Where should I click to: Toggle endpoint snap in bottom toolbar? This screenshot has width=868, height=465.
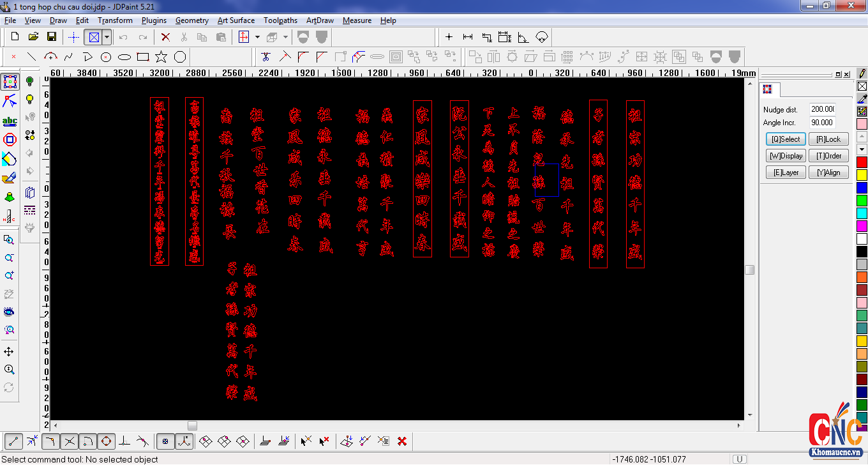13,441
